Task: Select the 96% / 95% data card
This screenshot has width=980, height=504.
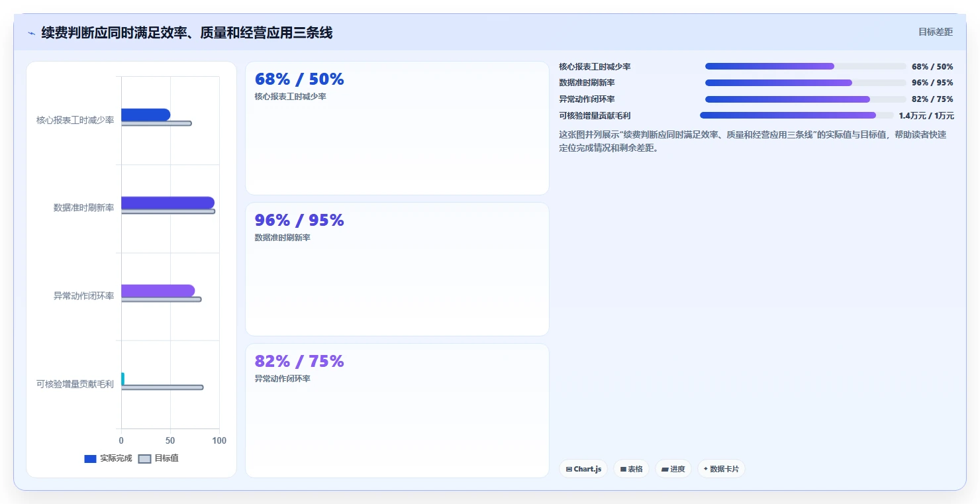Action: click(x=397, y=270)
